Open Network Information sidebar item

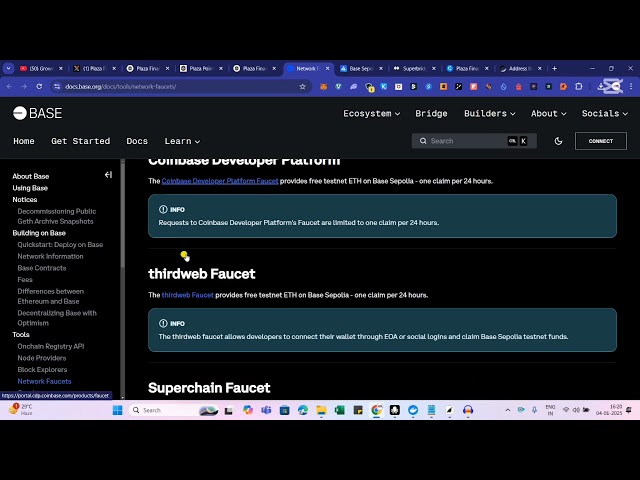50,256
